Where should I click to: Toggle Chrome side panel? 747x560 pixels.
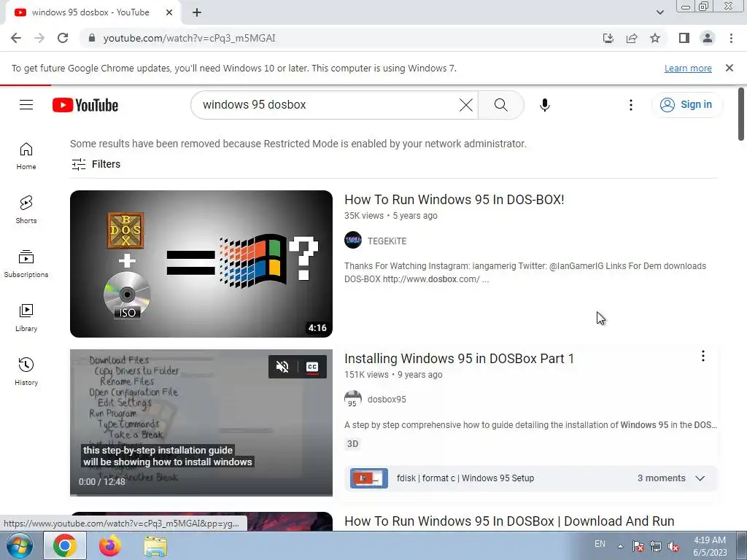(x=684, y=38)
